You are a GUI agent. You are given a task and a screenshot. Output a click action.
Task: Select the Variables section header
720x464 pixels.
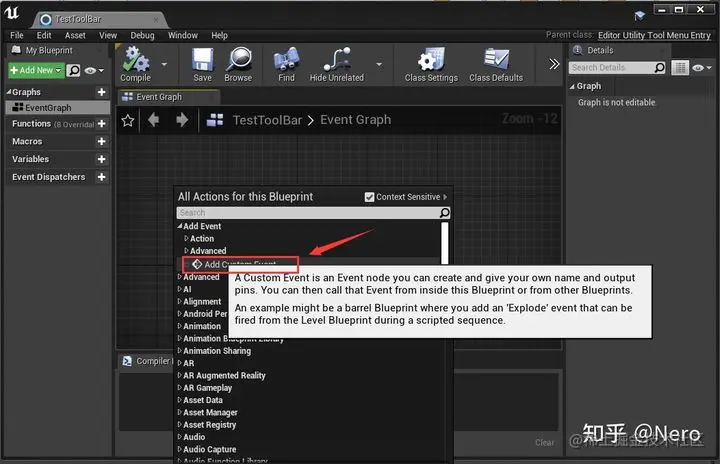30,159
